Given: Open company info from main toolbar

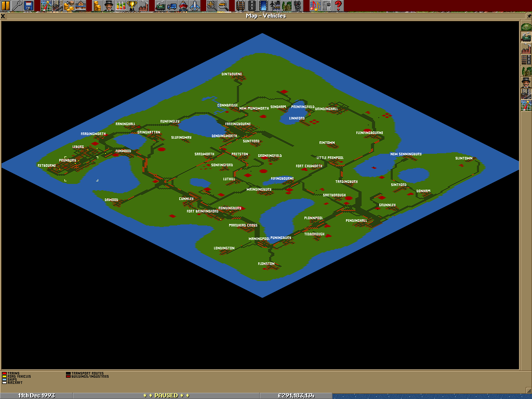Looking at the screenshot, I should pyautogui.click(x=109, y=6).
